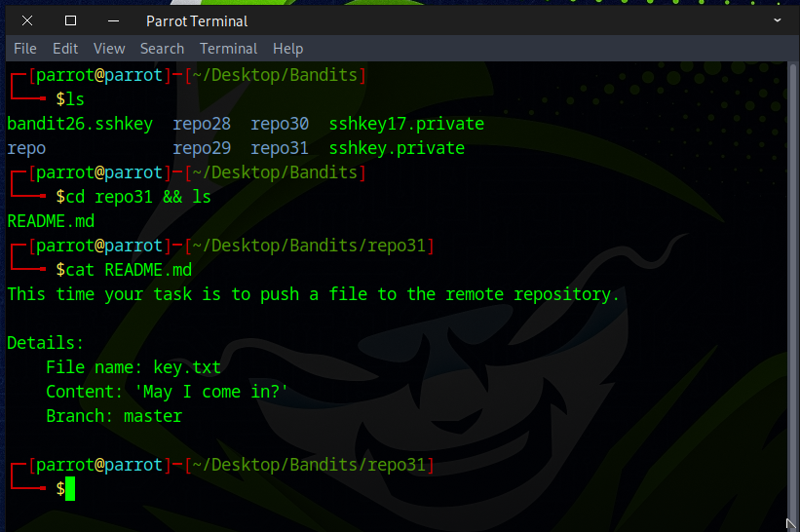Open the Edit menu

[x=65, y=49]
